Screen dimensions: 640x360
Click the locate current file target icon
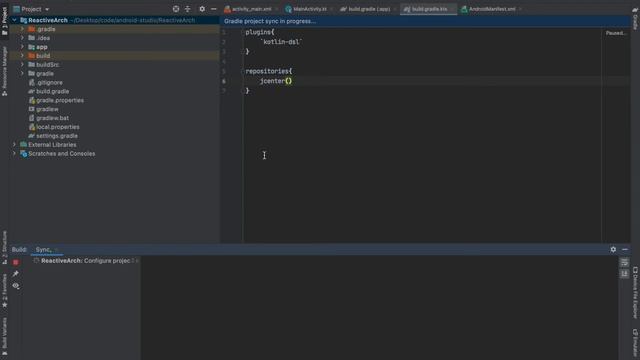(x=176, y=9)
